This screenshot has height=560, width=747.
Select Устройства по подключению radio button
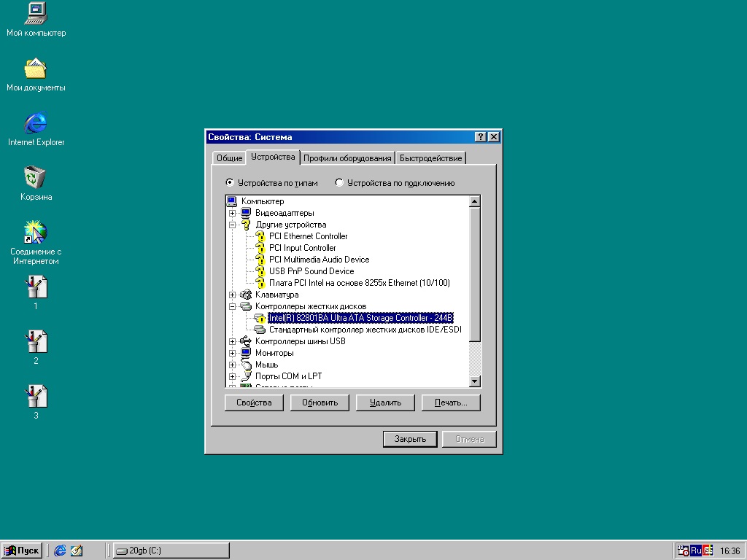coord(338,182)
